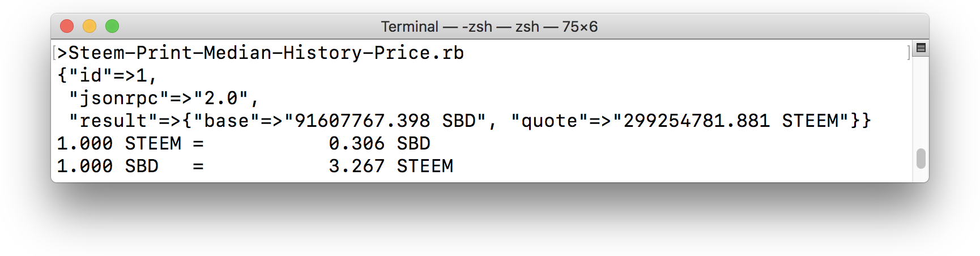Click the Steem-Print-Median-History-Price.rb command text
980x256 pixels.
[266, 53]
